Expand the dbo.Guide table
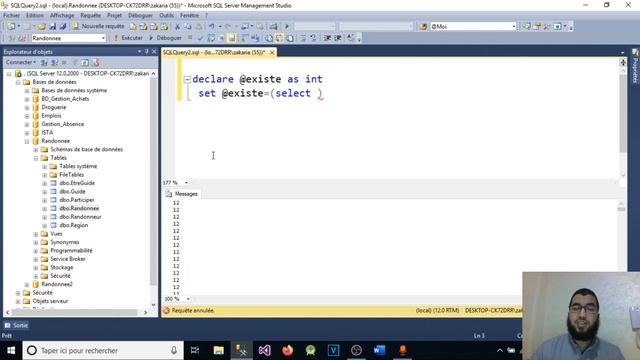 pos(45,192)
